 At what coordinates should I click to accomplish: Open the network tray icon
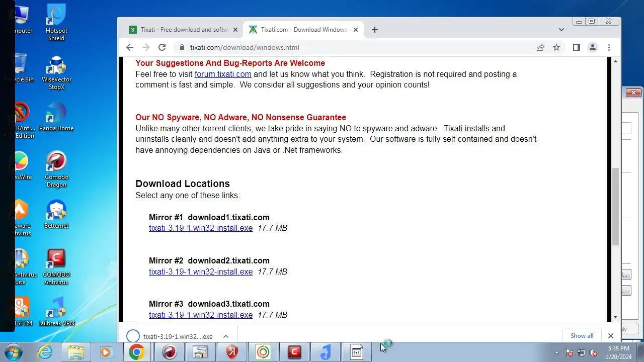pyautogui.click(x=581, y=352)
